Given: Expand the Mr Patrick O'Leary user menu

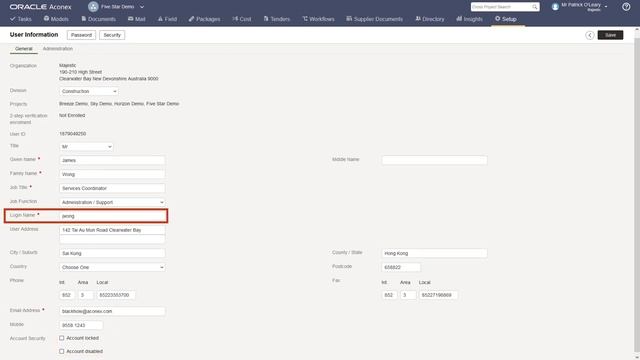Looking at the screenshot, I should [x=606, y=7].
